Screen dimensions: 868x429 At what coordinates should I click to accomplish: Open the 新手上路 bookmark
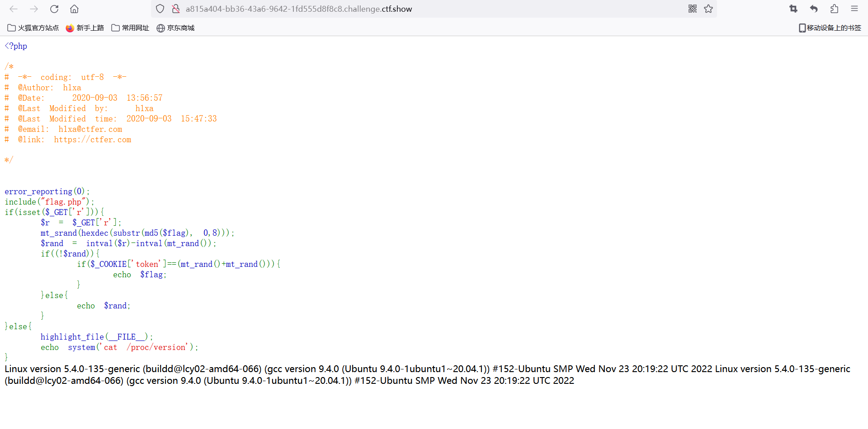(85, 28)
